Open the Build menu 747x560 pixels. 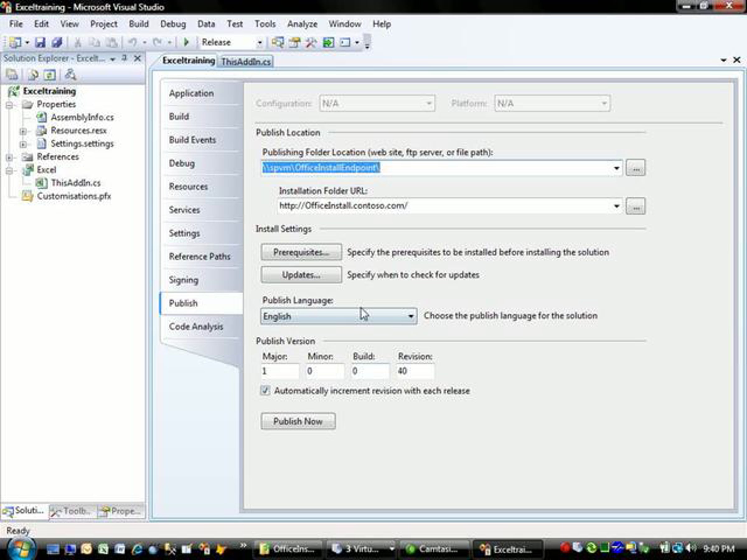[139, 24]
